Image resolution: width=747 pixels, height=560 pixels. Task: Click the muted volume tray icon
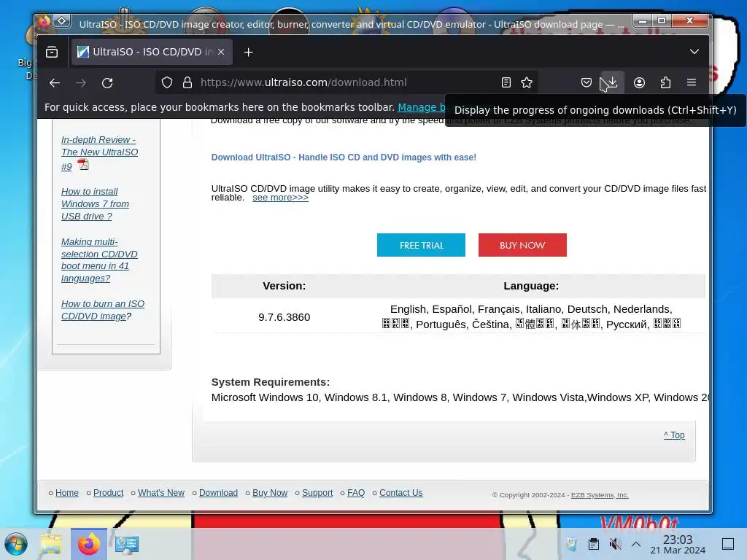[615, 544]
